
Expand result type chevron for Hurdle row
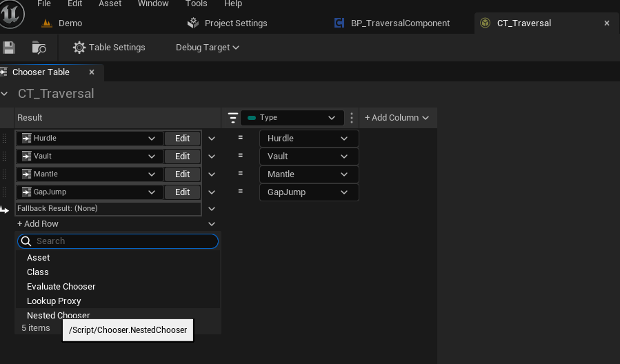[x=212, y=139]
